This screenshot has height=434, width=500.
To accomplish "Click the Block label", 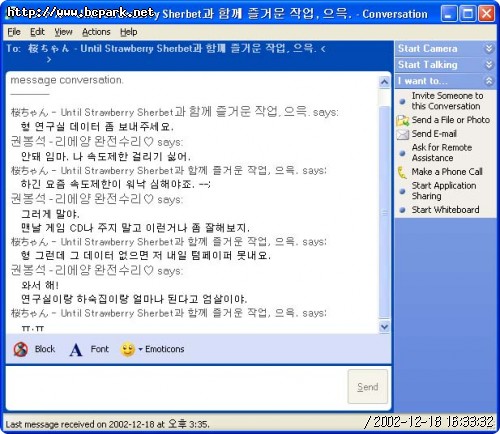I will 45,349.
